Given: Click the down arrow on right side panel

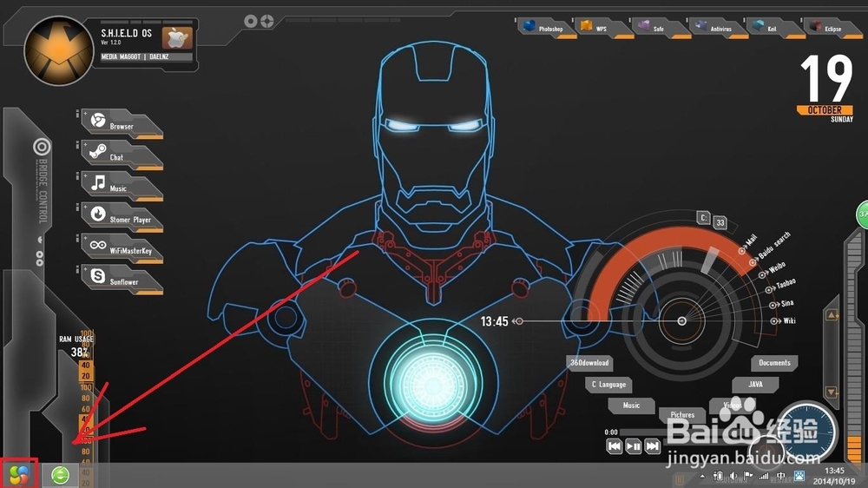Looking at the screenshot, I should coord(832,391).
